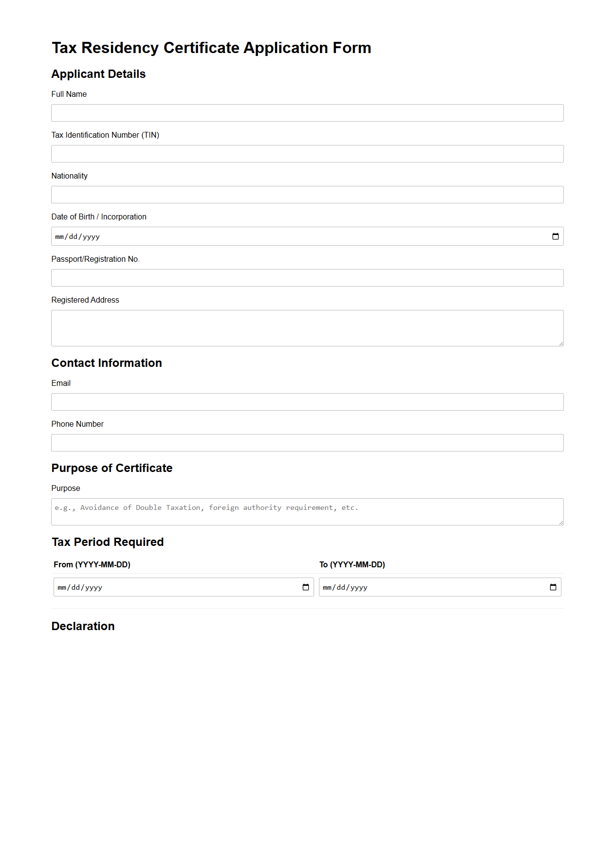Image resolution: width=615 pixels, height=868 pixels.
Task: Click Registered Address resize handle
Action: tap(561, 344)
